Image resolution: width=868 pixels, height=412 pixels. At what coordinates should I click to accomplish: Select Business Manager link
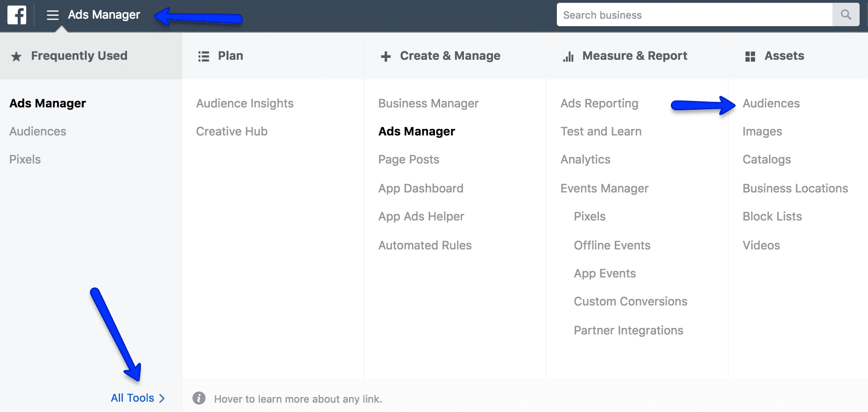pyautogui.click(x=428, y=103)
